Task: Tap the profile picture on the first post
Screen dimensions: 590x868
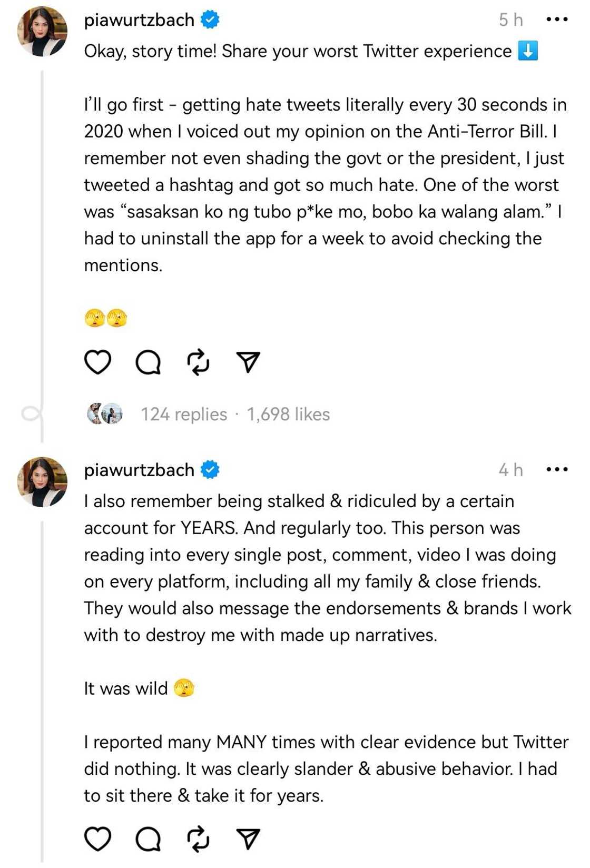Action: 43,32
